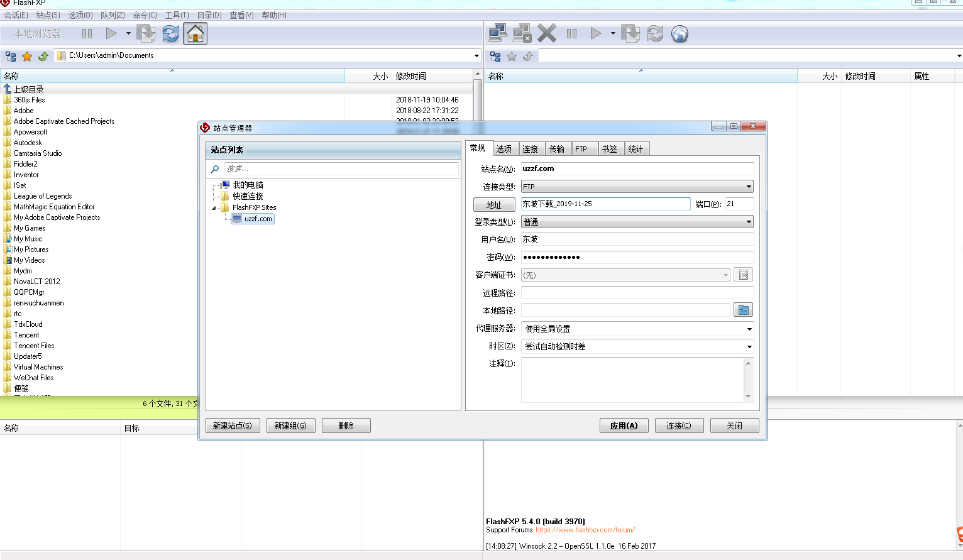Click the 密码 password field
The height and width of the screenshot is (560, 963).
(x=637, y=257)
